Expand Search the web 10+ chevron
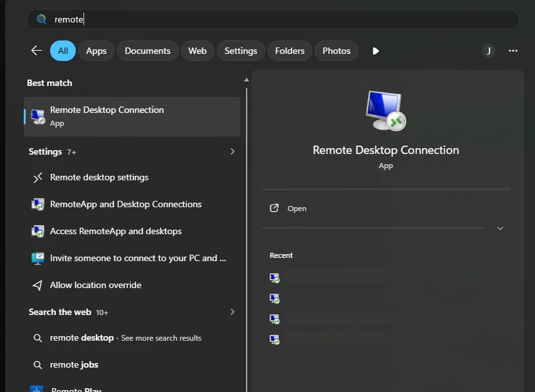The height and width of the screenshot is (392, 535). (x=232, y=312)
